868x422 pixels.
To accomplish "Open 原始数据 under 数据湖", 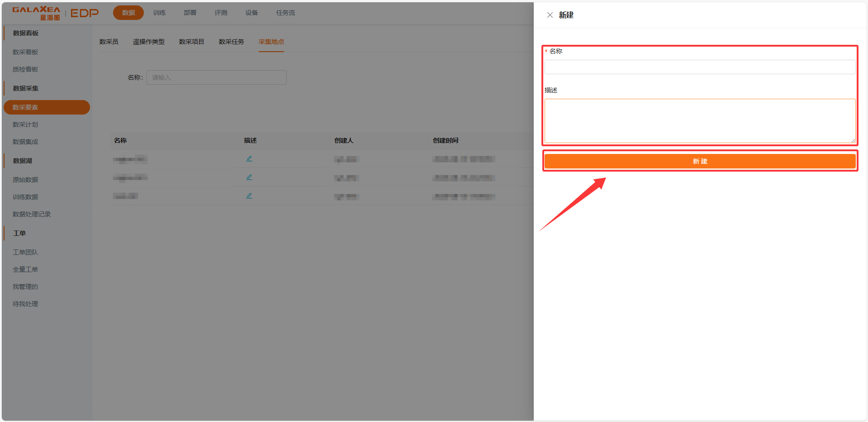I will pos(25,180).
